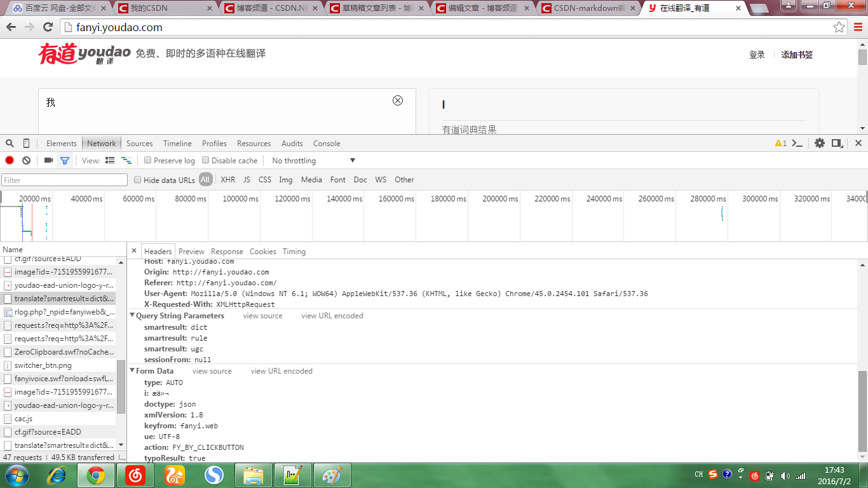Switch to large request rows view

pyautogui.click(x=110, y=160)
